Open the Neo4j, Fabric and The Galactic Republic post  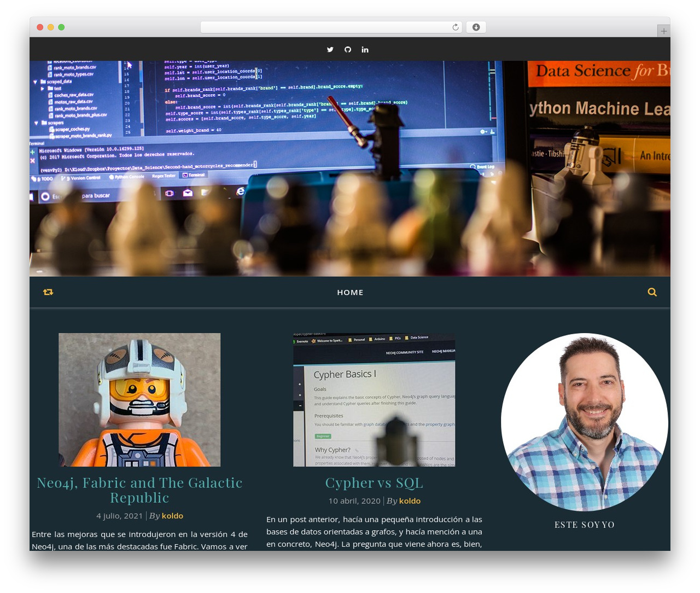click(x=139, y=490)
